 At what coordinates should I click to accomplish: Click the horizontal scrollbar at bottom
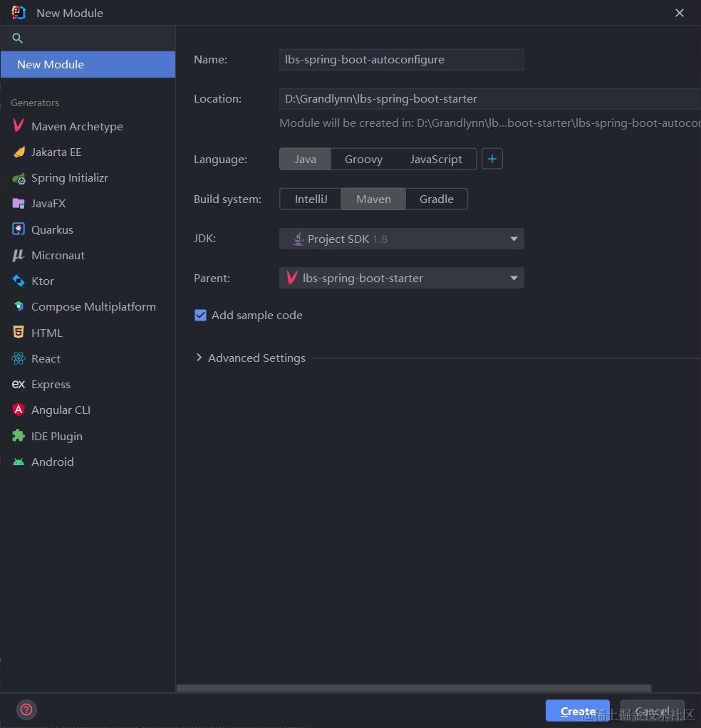(414, 688)
